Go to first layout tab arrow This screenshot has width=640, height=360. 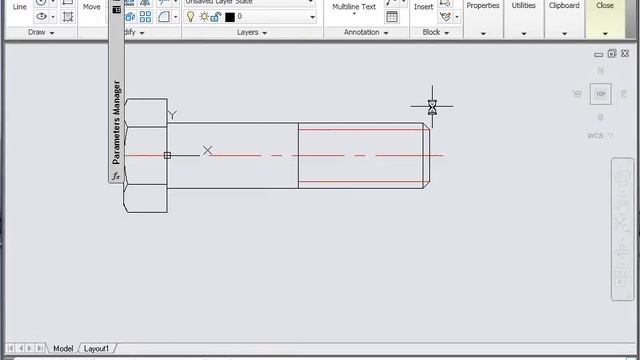11,348
